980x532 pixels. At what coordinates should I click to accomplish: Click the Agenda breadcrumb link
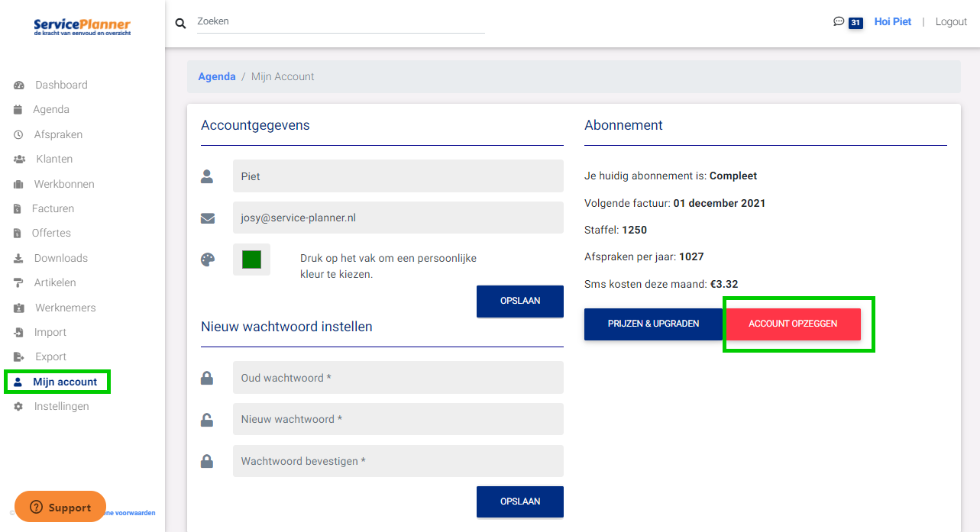(x=217, y=76)
